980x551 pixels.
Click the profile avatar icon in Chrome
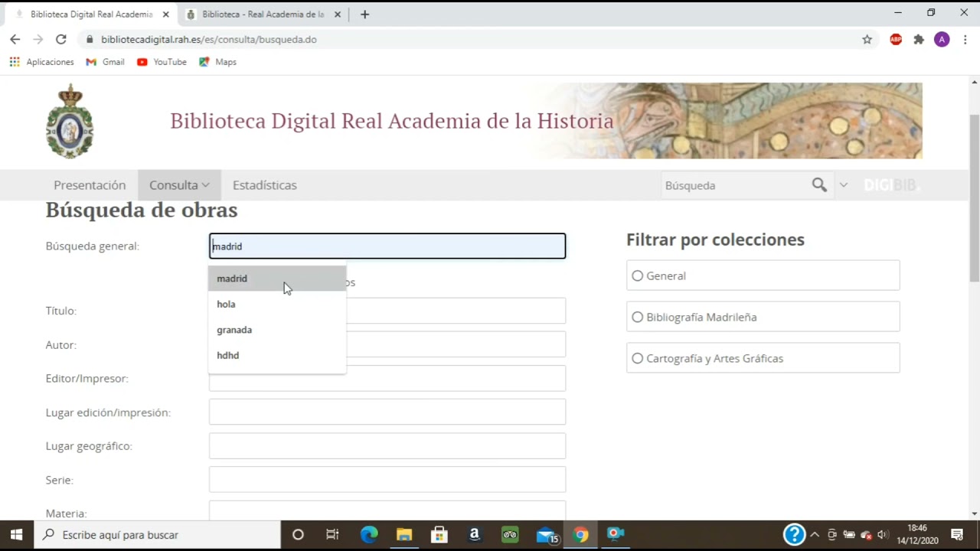click(942, 39)
